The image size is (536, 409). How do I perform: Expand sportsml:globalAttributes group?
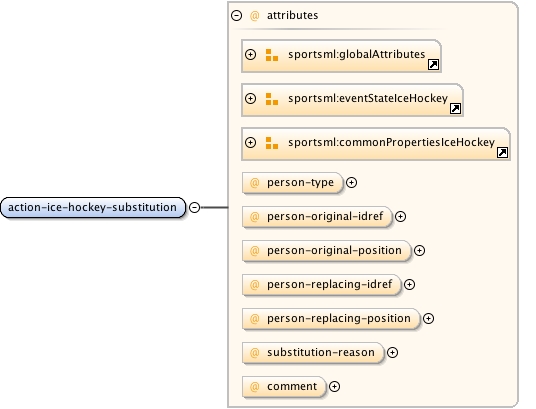(x=251, y=55)
